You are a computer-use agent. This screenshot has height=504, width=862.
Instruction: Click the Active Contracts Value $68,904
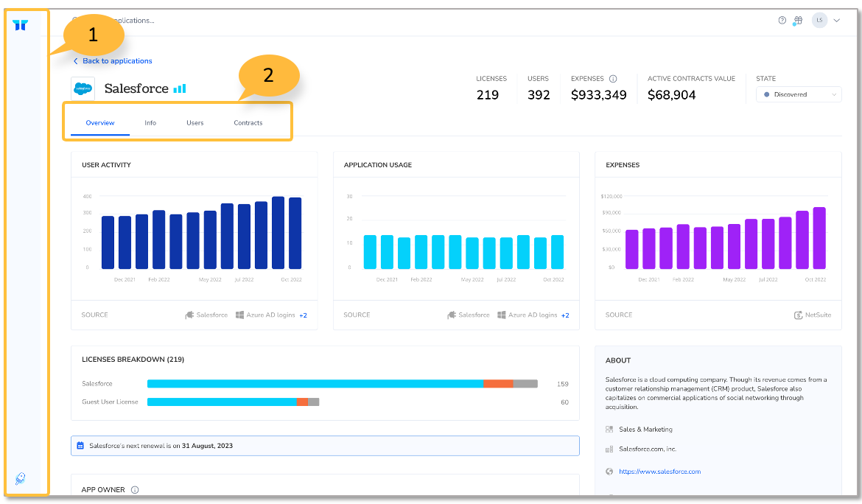point(671,95)
